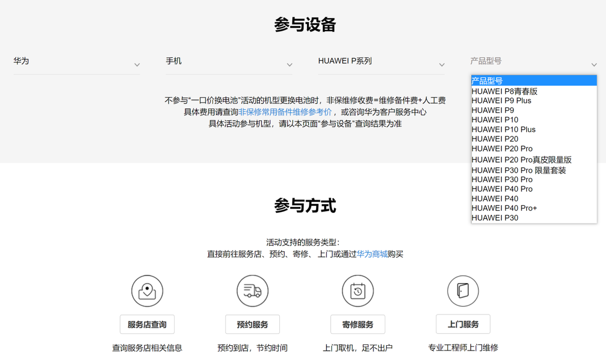Image resolution: width=606 pixels, height=364 pixels.
Task: Click the text 查询服务店相关信息
Action: point(147,348)
